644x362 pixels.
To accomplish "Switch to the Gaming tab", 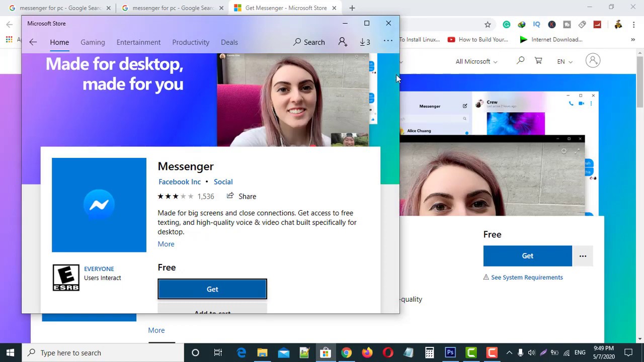I will click(x=93, y=42).
